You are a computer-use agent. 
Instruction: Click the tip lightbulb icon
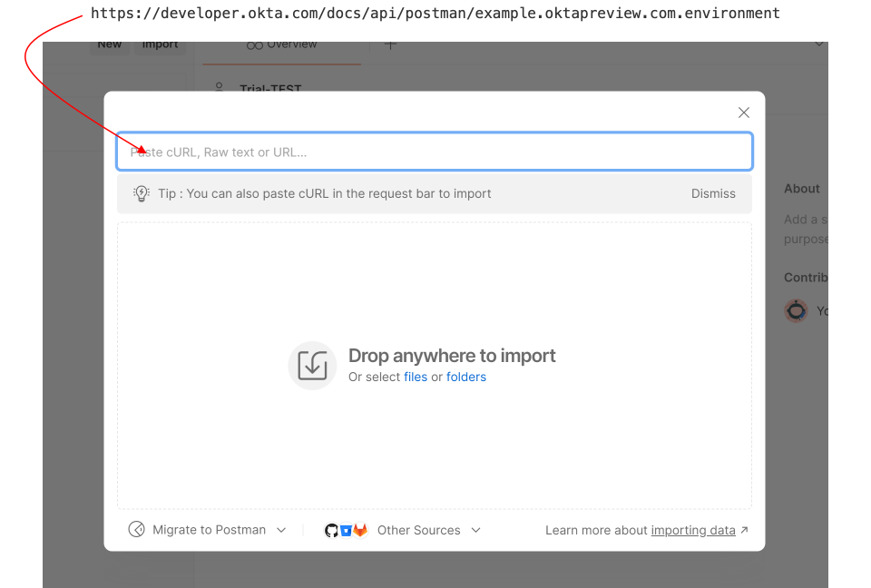(141, 193)
